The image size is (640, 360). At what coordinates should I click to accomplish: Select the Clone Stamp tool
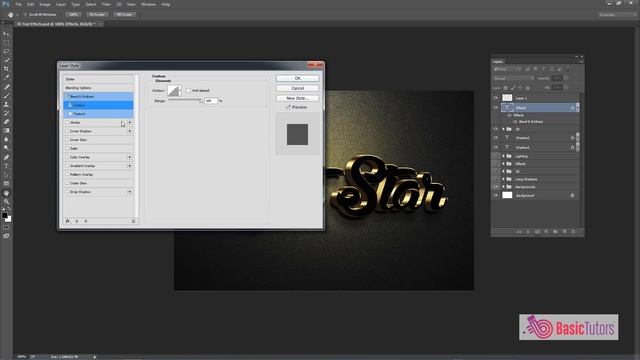[6, 104]
